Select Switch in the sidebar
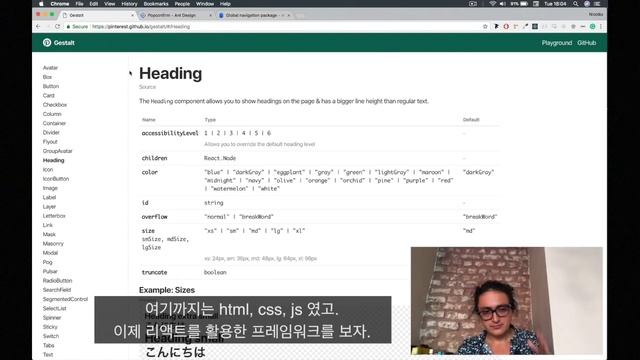Image resolution: width=640 pixels, height=360 pixels. tap(51, 336)
